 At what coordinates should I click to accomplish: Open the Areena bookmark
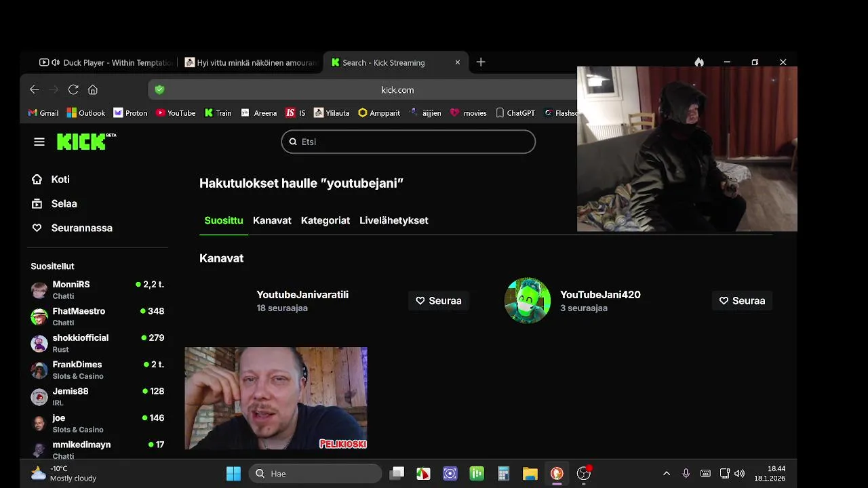point(259,113)
